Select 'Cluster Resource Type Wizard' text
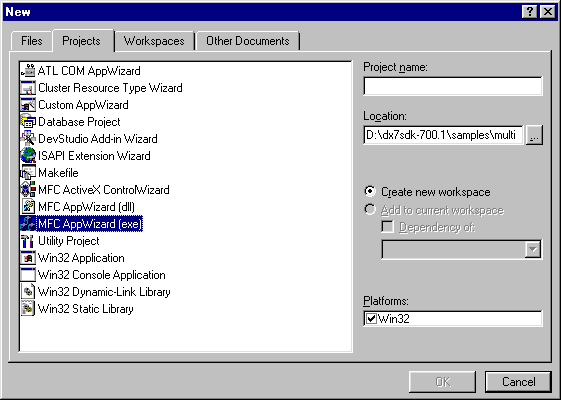Viewport: 561px width, 400px height. point(110,88)
